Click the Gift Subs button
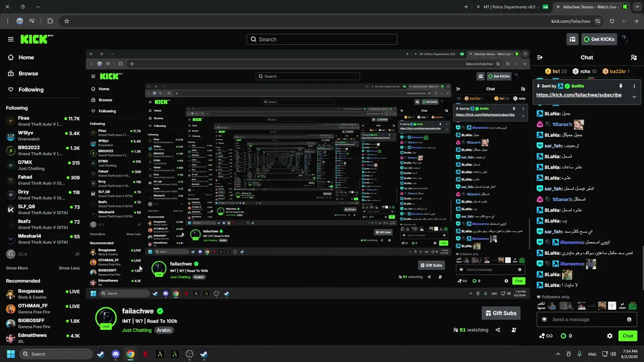Image resolution: width=644 pixels, height=362 pixels. click(x=501, y=313)
